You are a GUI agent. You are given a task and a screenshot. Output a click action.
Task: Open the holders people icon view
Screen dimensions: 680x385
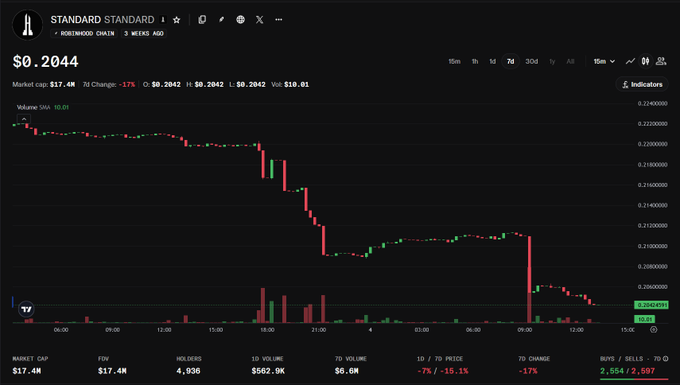[661, 62]
